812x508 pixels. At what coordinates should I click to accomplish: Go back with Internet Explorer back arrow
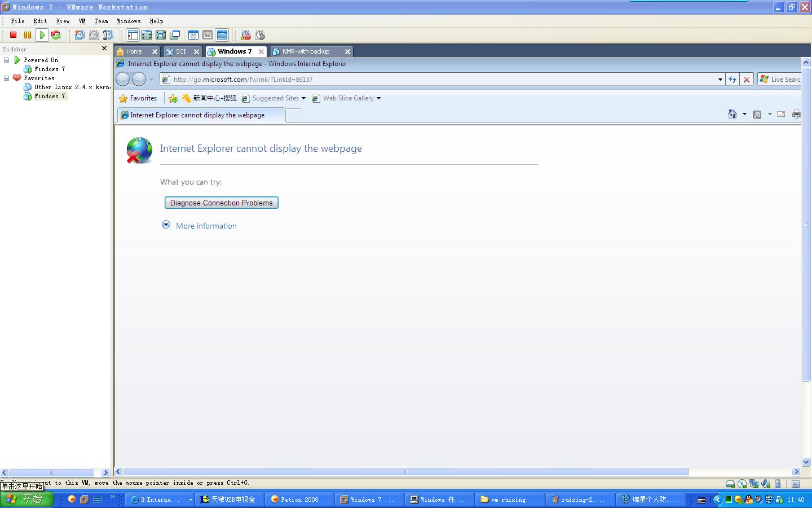pos(122,80)
